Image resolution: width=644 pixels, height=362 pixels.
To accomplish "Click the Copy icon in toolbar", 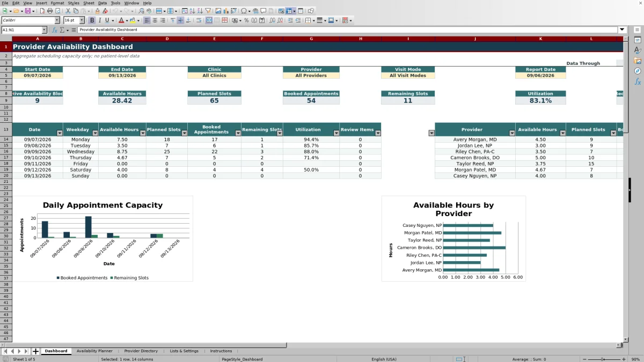I will [x=76, y=11].
